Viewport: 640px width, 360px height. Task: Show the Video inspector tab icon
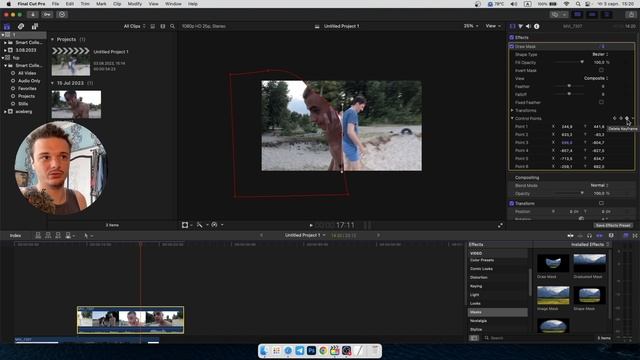(x=512, y=26)
